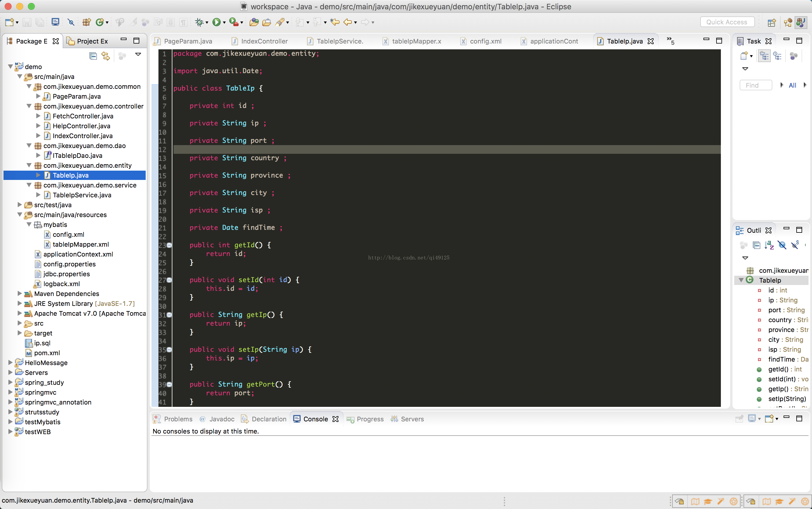Viewport: 812px width, 509px height.
Task: Toggle Link with Editor in Package Explorer
Action: pos(106,55)
